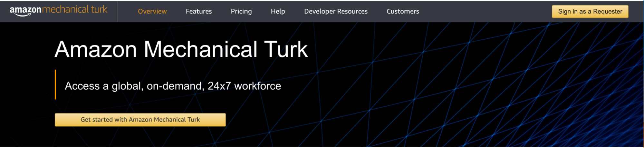Click Sign in as a Requester
The height and width of the screenshot is (148, 644).
pyautogui.click(x=590, y=12)
